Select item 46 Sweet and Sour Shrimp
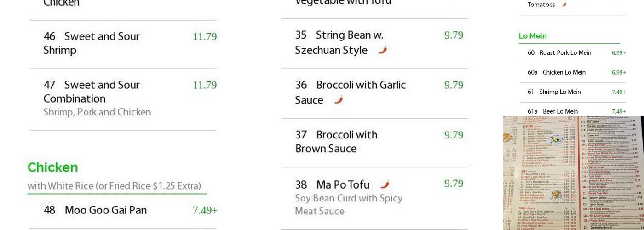The image size is (644, 230). coord(92,43)
